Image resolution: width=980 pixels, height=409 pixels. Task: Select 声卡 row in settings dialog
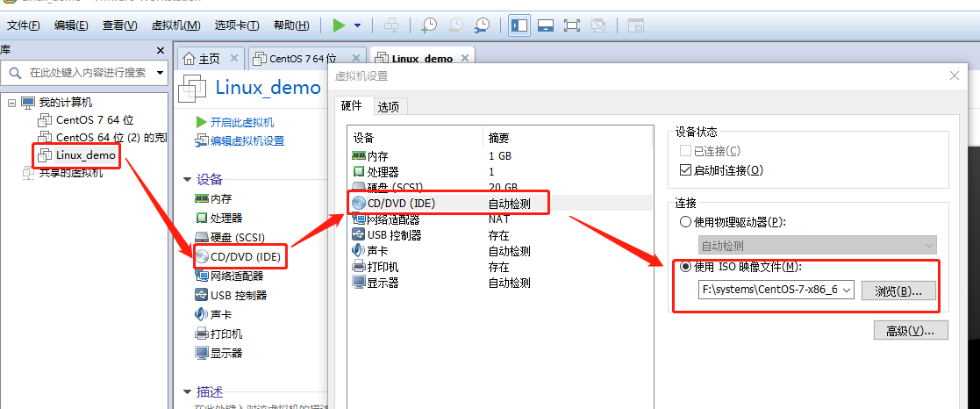pos(500,251)
